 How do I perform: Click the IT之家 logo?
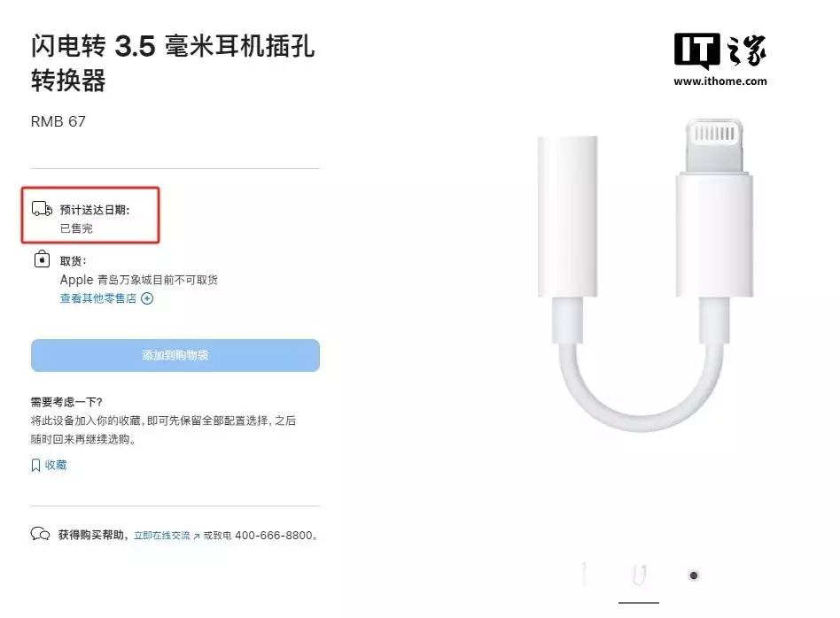point(720,50)
